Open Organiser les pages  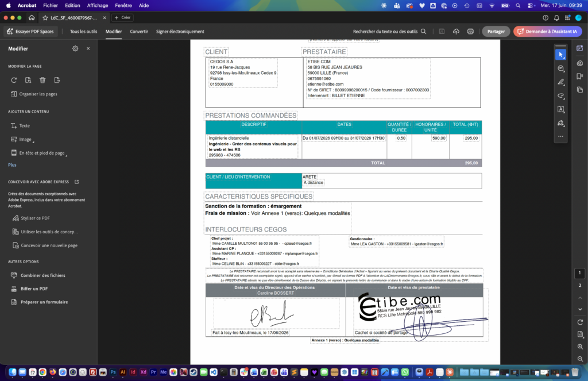click(x=34, y=94)
